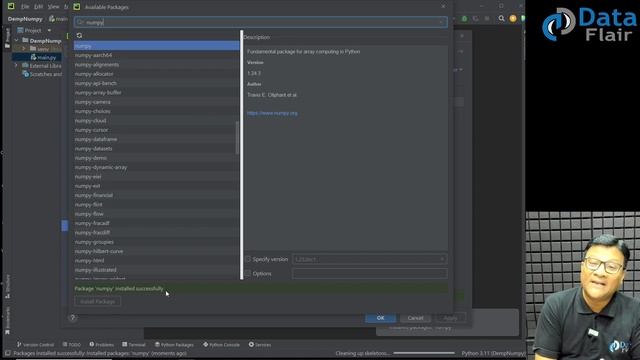This screenshot has width=640, height=360.
Task: Select numpy-dataframe in the package list
Action: [156, 139]
